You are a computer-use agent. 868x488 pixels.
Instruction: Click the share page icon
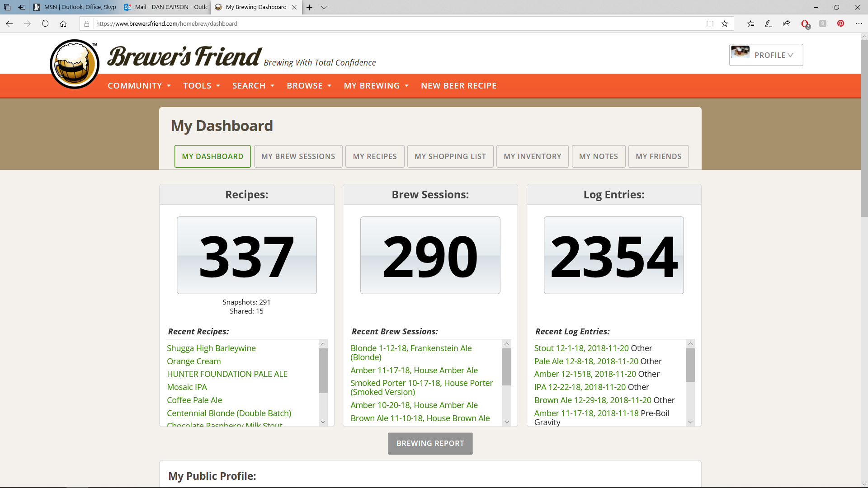pos(786,24)
